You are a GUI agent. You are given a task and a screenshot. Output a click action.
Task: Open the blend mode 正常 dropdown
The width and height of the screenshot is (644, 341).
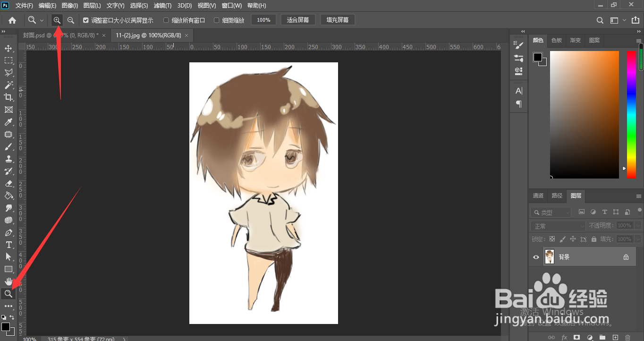[558, 226]
